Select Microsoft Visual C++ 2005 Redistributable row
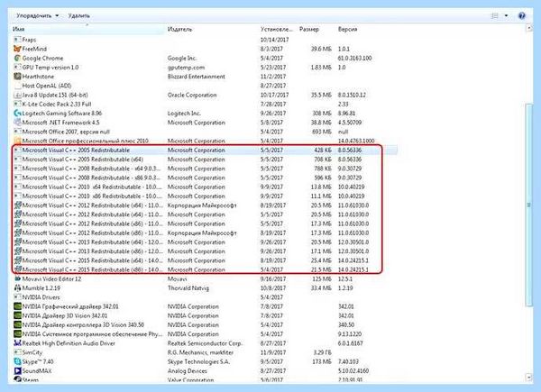Image resolution: width=541 pixels, height=392 pixels. 205,150
